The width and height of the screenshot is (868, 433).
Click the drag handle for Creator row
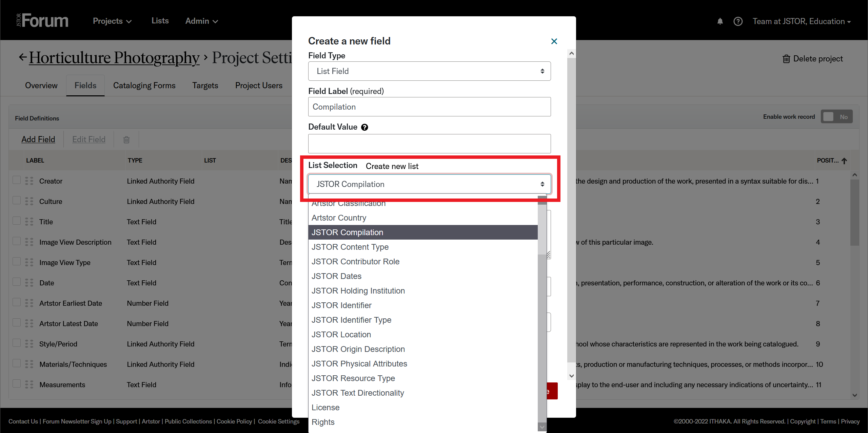pos(29,181)
